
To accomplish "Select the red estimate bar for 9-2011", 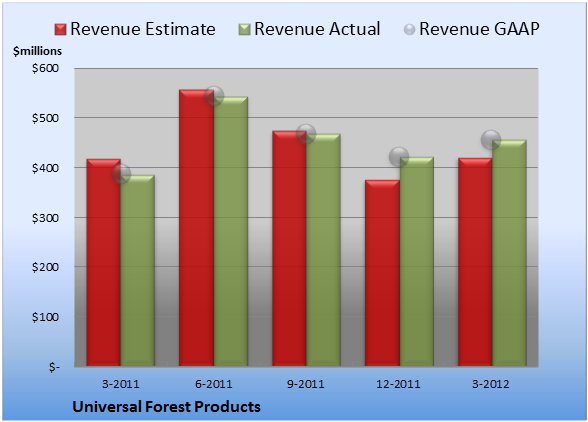I will 289,248.
